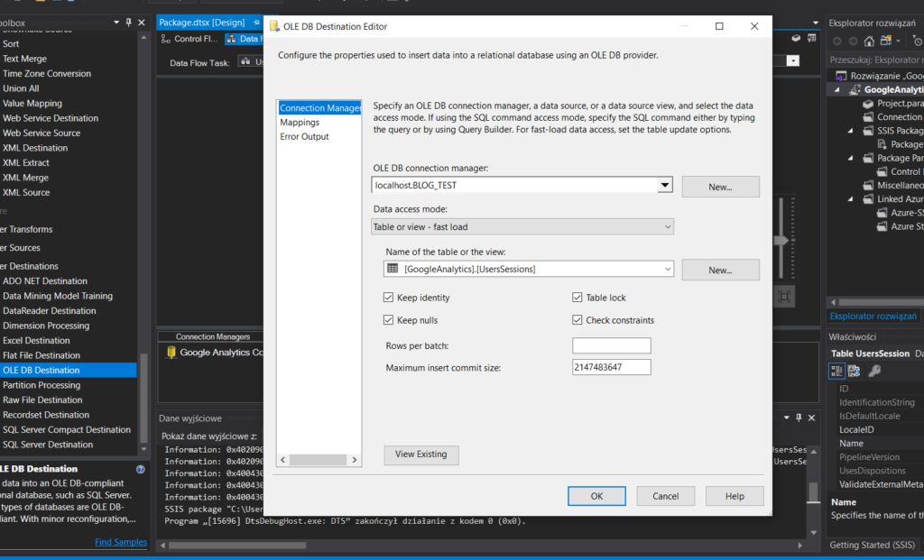Viewport: 924px width, 560px height.
Task: Click Categorized view icon in Properties
Action: [x=836, y=371]
